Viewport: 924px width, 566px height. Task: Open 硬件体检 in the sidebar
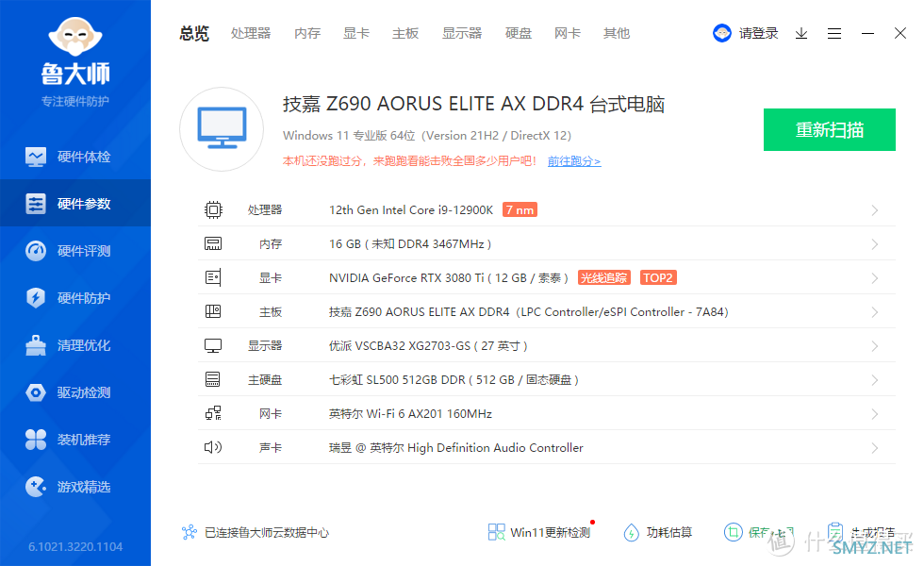coord(75,157)
